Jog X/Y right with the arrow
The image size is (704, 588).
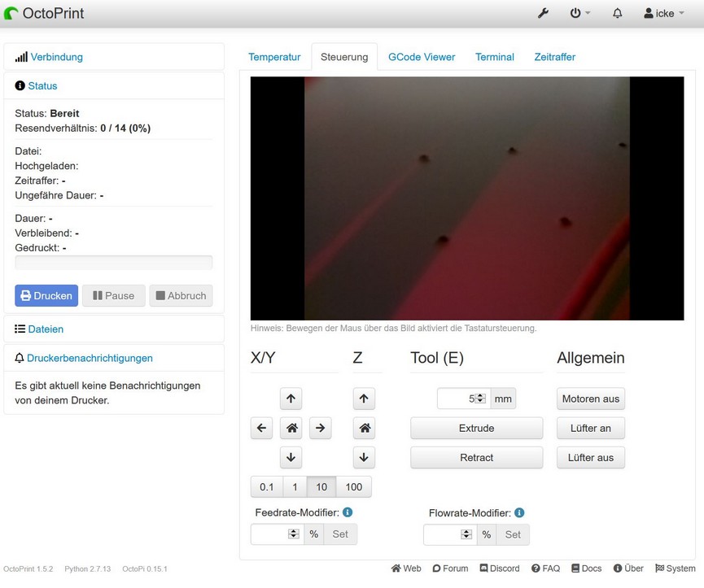pyautogui.click(x=320, y=428)
